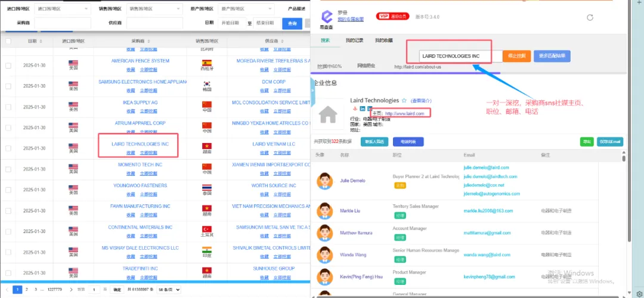The height and width of the screenshot is (298, 644).
Task: Switch to the 我的收藏 tab
Action: 383,40
